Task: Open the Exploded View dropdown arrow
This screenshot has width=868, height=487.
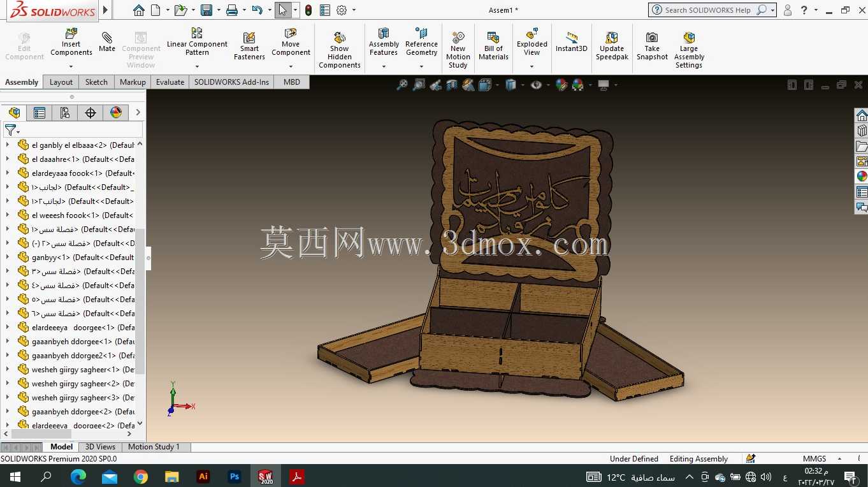Action: (532, 66)
